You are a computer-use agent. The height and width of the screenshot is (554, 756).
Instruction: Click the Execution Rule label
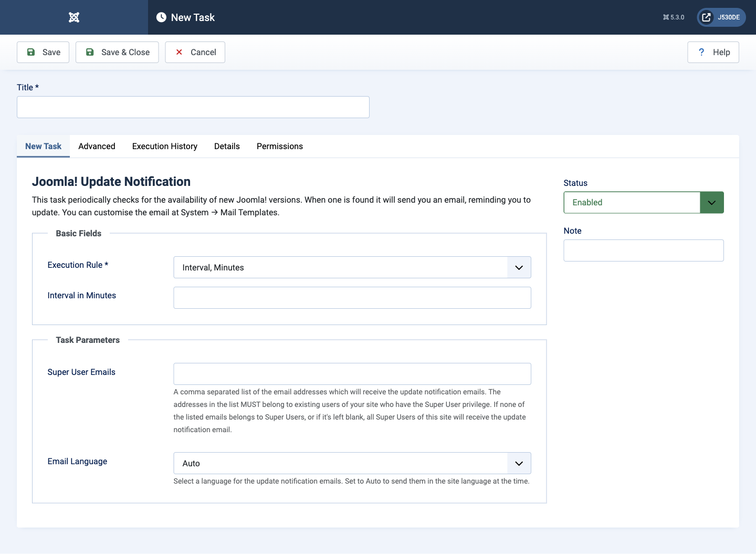click(x=78, y=265)
